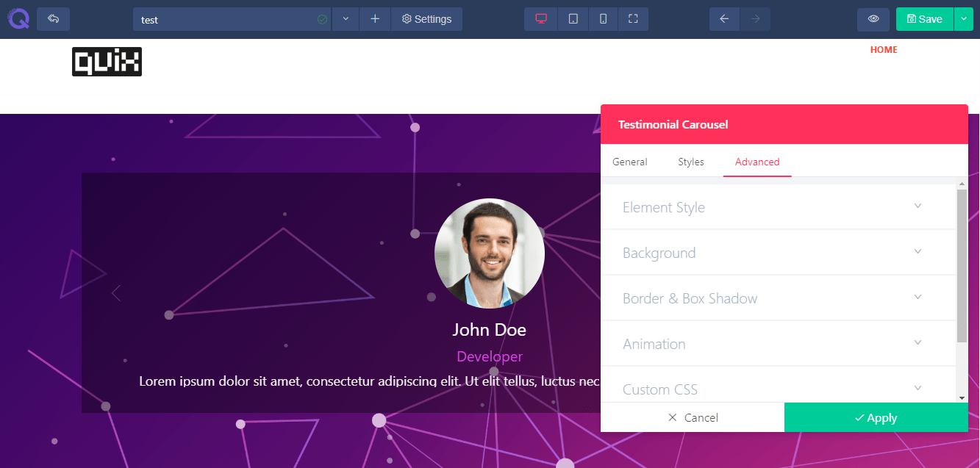Switch to the General tab

click(x=629, y=162)
